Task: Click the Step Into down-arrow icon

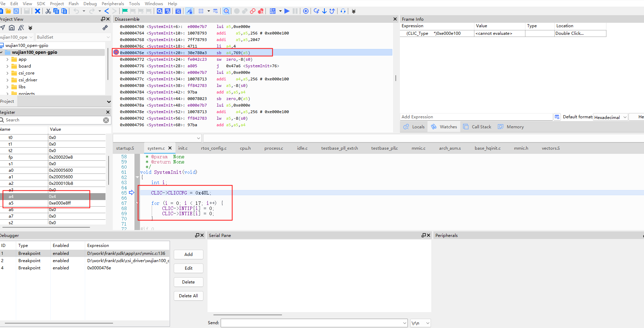Action: click(324, 11)
